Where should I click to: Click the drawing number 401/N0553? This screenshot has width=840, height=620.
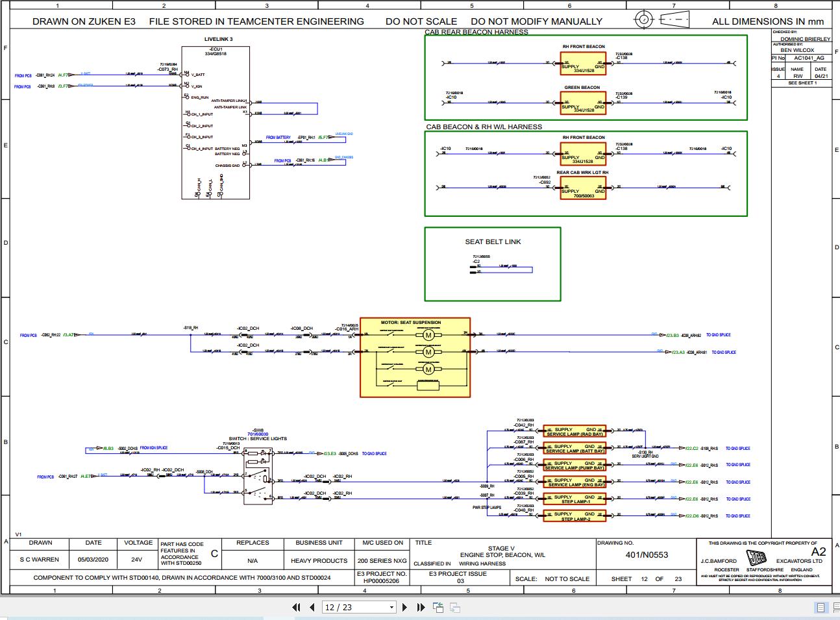pos(647,554)
